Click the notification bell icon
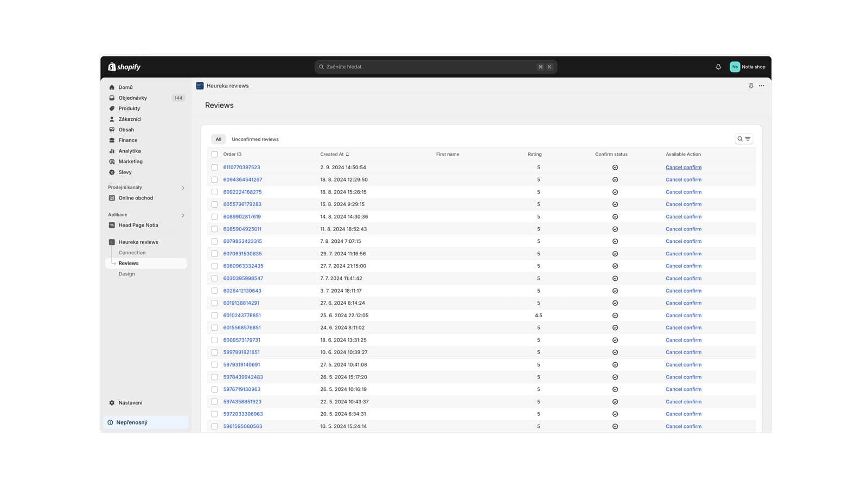 point(718,67)
